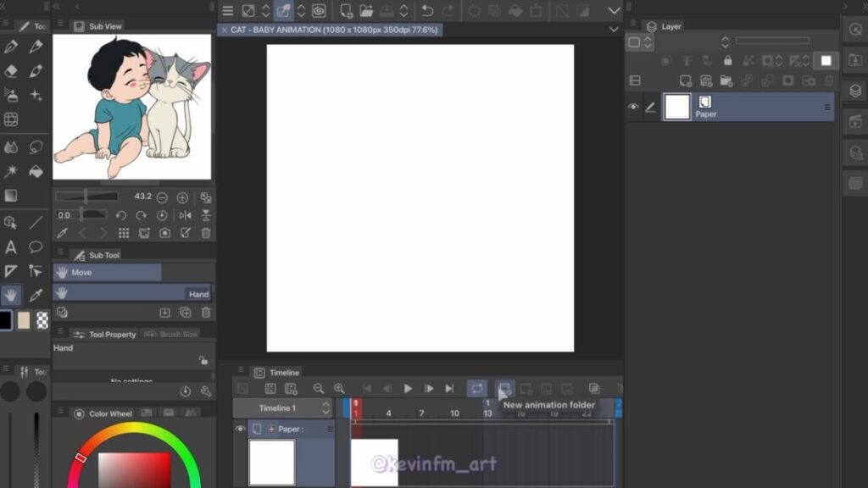The width and height of the screenshot is (868, 488).
Task: Select the Text tool
Action: click(11, 247)
